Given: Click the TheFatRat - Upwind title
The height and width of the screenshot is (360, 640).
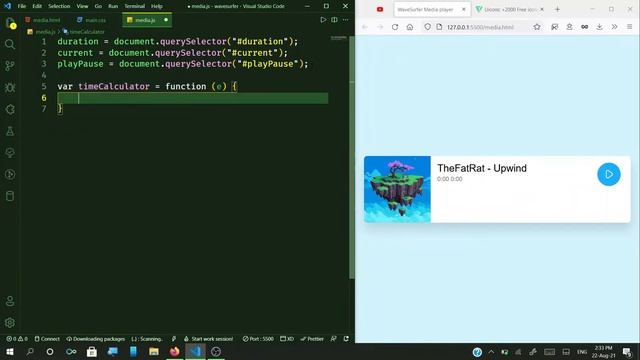Looking at the screenshot, I should [x=482, y=168].
